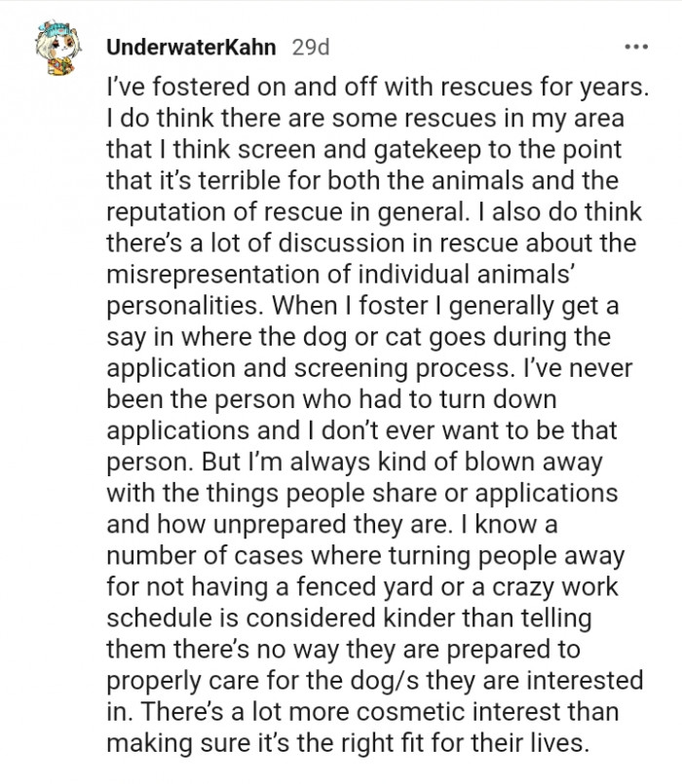Open the comment's three-dot options menu
The image size is (682, 784).
[x=635, y=48]
